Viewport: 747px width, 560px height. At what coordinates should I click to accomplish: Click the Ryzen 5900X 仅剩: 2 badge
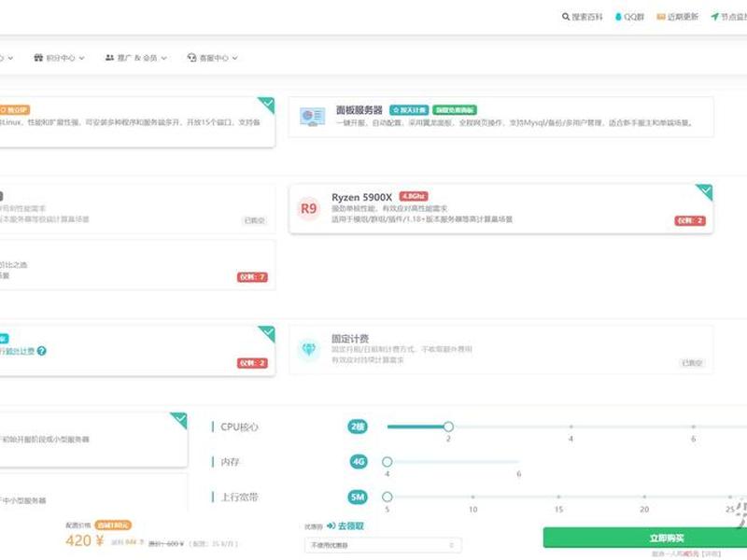pos(690,221)
